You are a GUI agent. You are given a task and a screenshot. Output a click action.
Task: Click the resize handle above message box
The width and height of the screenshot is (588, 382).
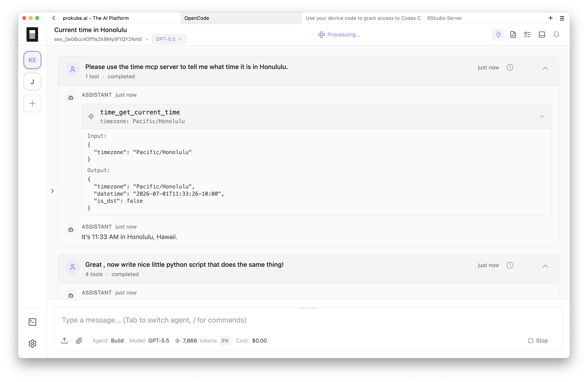click(x=308, y=308)
